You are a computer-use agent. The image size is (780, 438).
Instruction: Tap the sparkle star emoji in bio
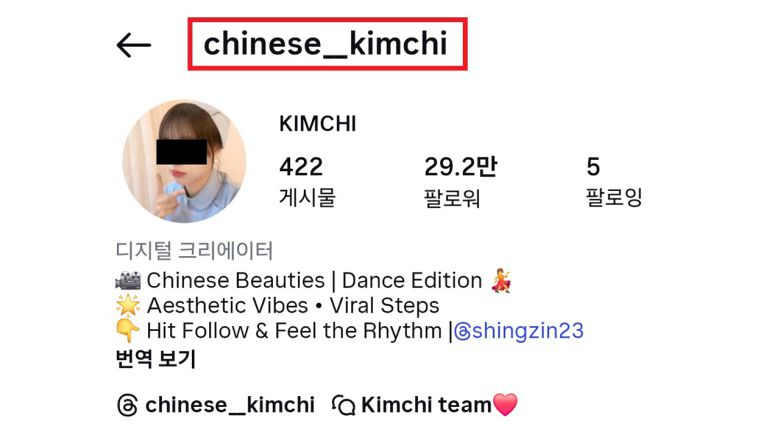pos(128,305)
